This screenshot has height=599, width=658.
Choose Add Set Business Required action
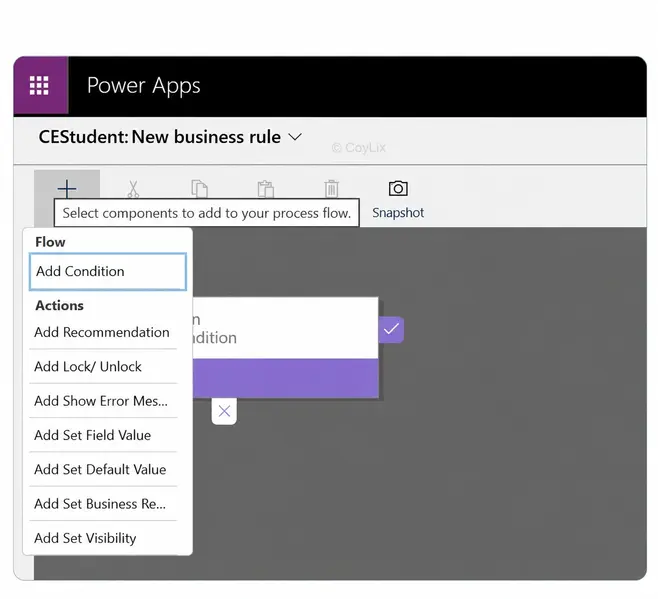tap(103, 504)
